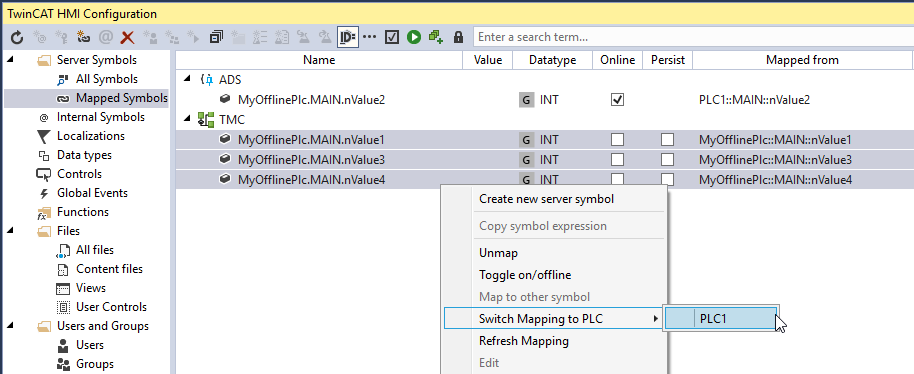Image resolution: width=914 pixels, height=374 pixels.
Task: Select Unmap from context menu
Action: click(x=498, y=253)
